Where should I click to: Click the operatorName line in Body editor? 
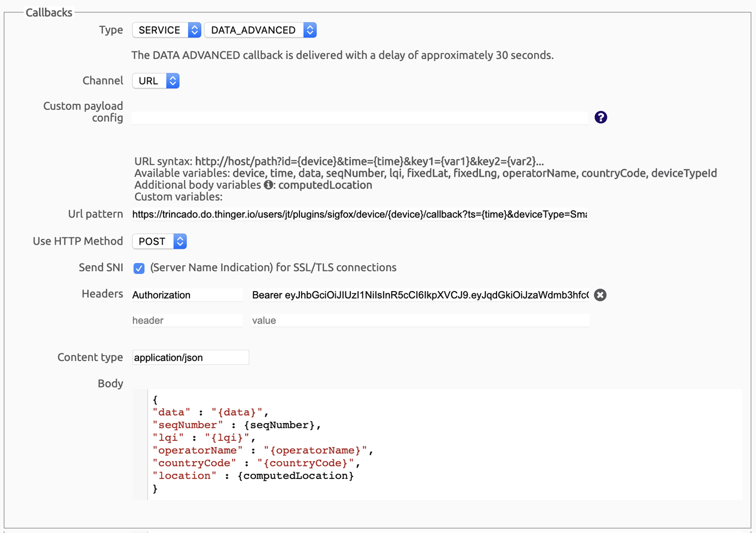pyautogui.click(x=263, y=451)
